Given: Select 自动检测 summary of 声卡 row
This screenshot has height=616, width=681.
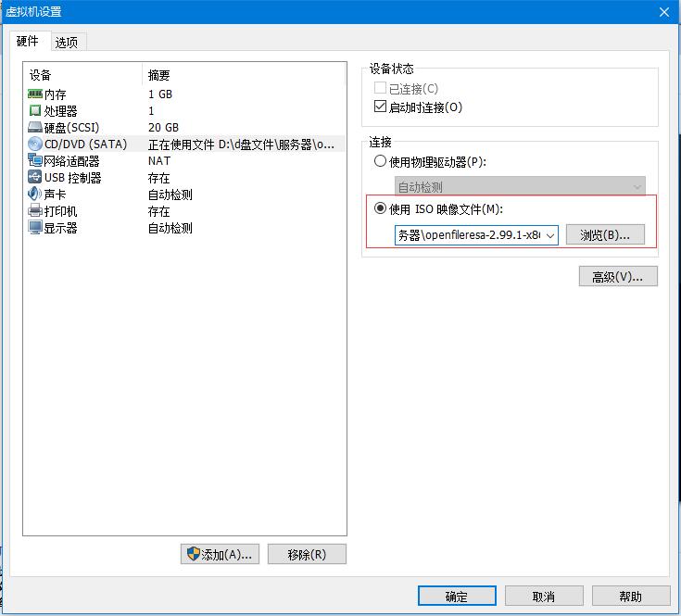Looking at the screenshot, I should (x=170, y=194).
